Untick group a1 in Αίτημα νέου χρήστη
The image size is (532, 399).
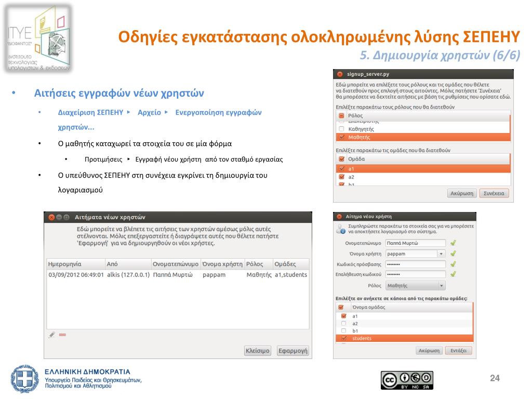coord(344,316)
